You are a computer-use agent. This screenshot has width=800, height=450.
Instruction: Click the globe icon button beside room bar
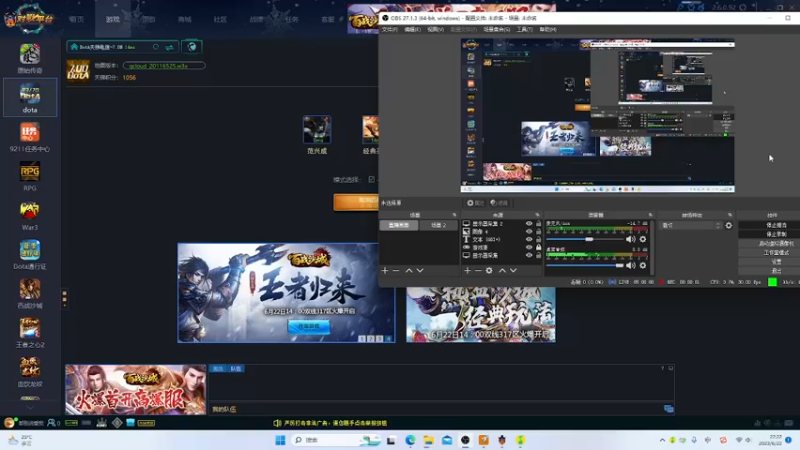point(192,47)
